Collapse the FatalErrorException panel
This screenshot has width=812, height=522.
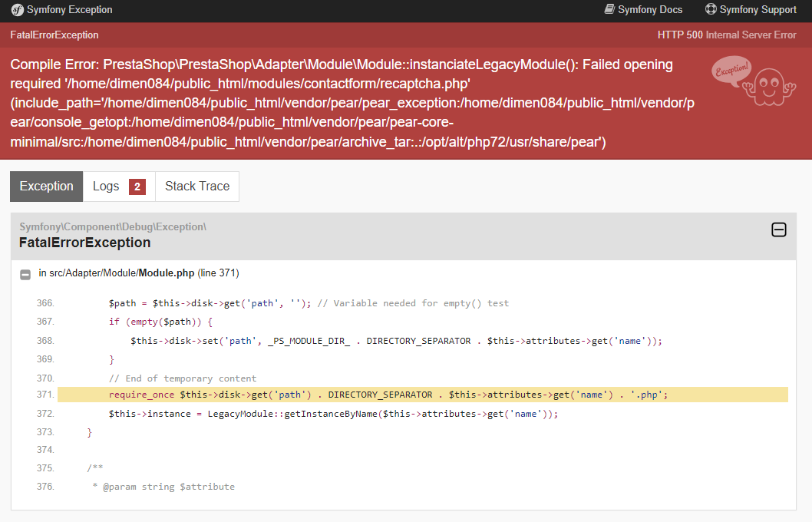click(x=779, y=230)
